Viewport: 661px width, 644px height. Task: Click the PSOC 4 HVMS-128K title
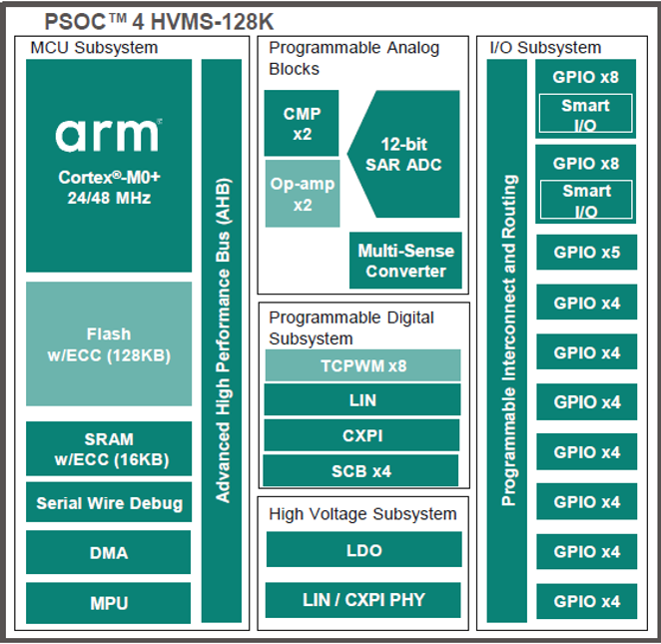point(159,22)
